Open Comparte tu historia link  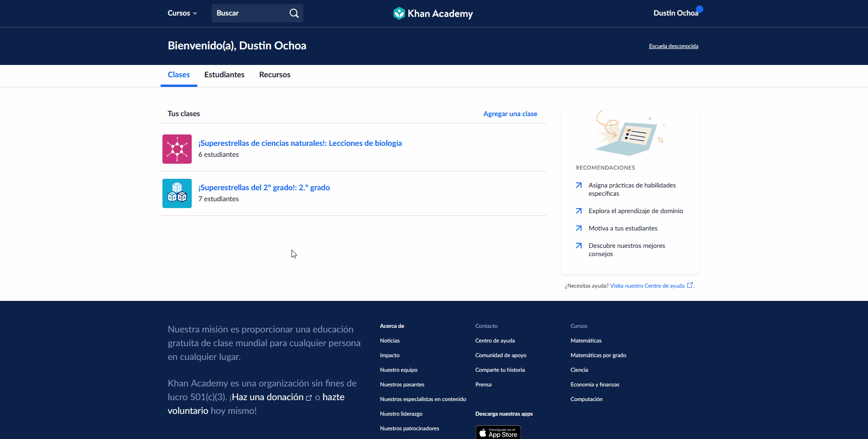click(500, 370)
